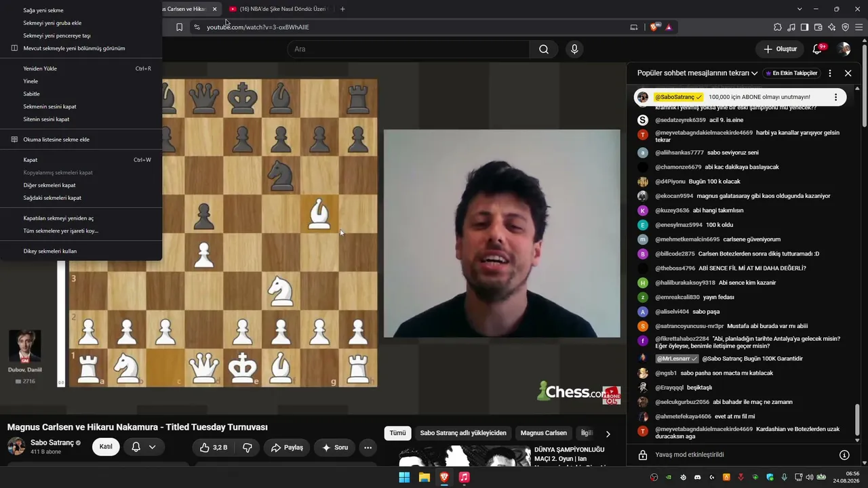Choose 'Okuma listesine sekme ekle' menu entry
The image size is (868, 488).
(x=81, y=140)
